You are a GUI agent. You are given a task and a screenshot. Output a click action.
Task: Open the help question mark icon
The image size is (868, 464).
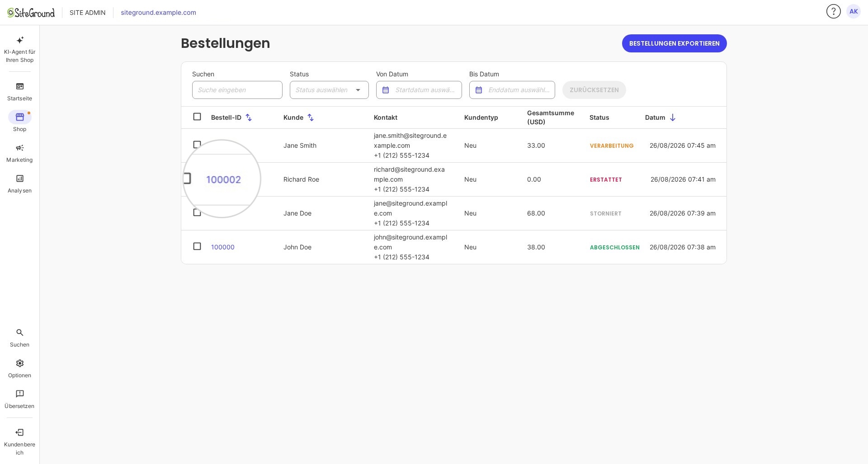click(833, 11)
